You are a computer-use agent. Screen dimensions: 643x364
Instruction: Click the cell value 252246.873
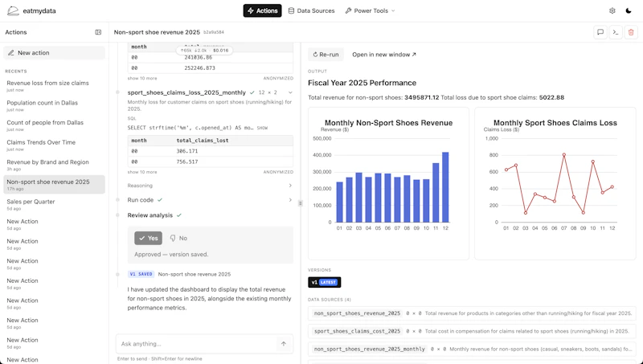(x=199, y=68)
